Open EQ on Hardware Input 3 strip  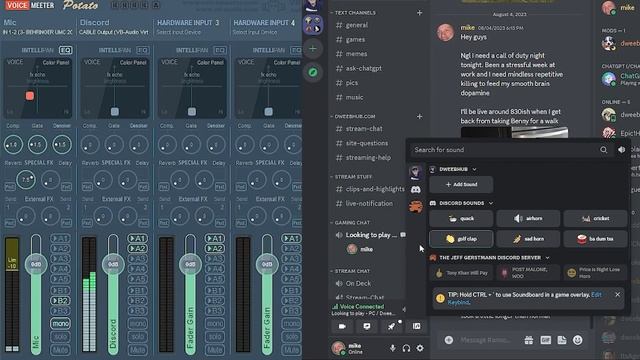(220, 50)
